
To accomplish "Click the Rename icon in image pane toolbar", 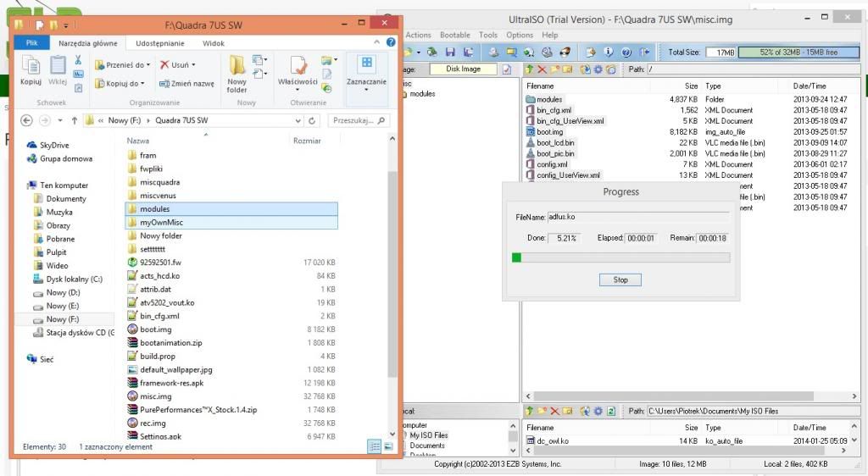I will 567,69.
